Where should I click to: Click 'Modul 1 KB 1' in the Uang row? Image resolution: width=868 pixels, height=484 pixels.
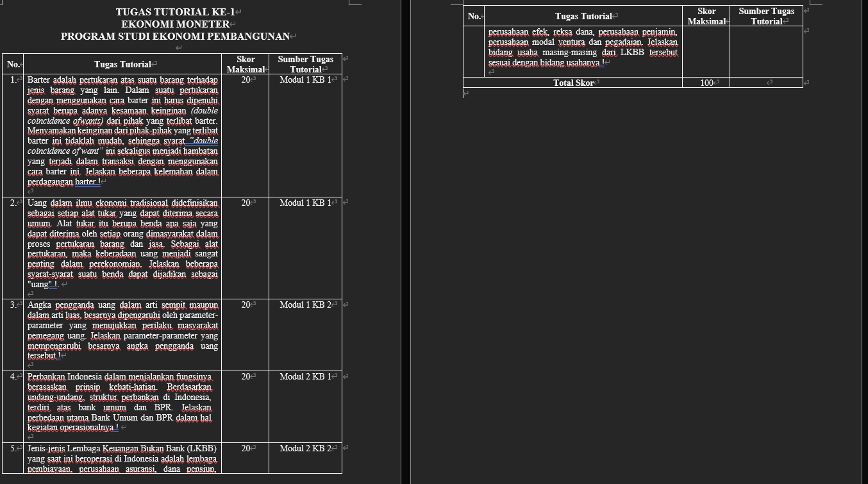coord(305,203)
